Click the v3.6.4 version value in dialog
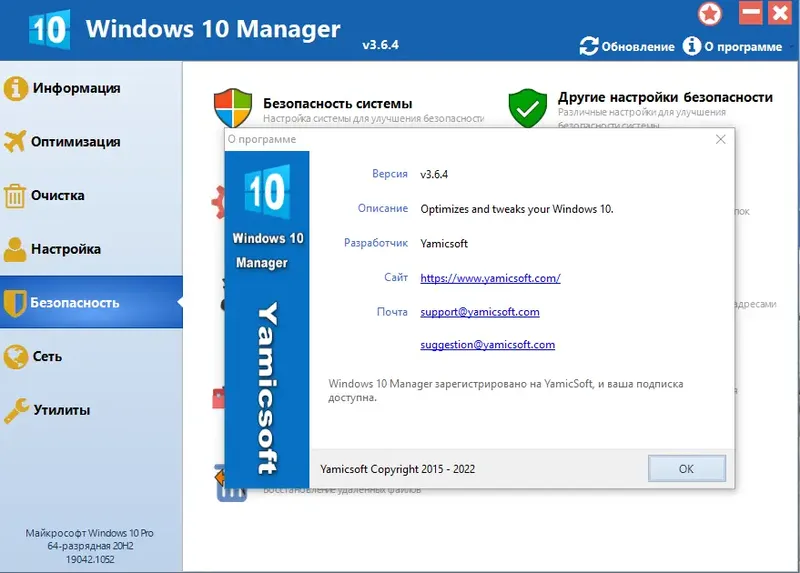800x573 pixels. (434, 175)
